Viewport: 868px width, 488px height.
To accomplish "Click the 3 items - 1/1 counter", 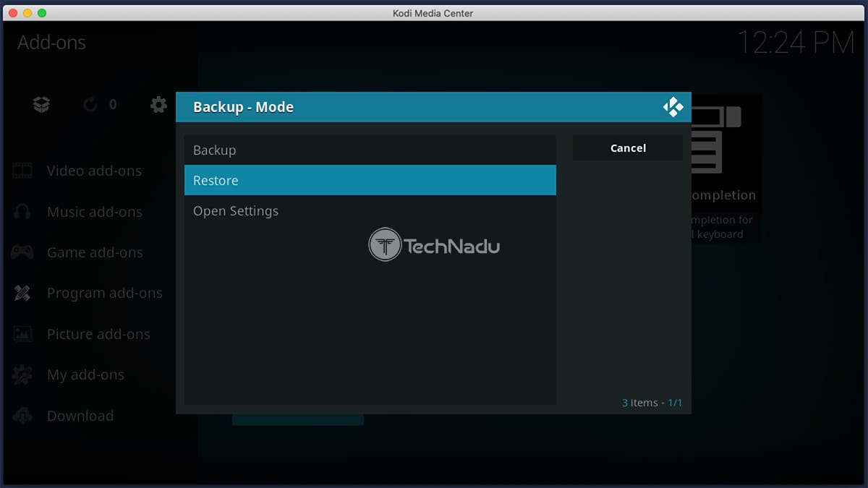I will pos(652,403).
